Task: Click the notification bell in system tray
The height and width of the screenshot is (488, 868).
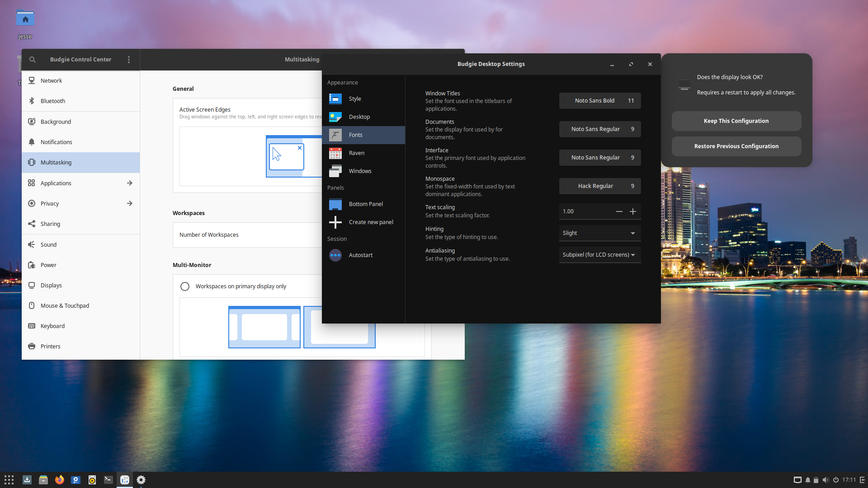Action: [807, 480]
